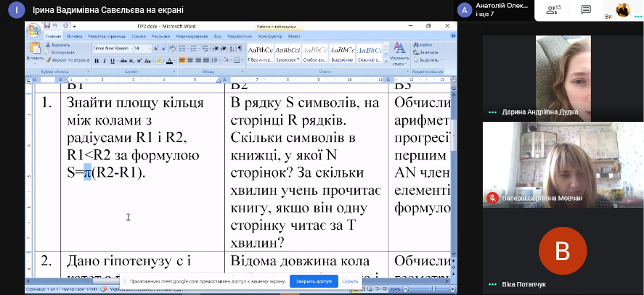Toggle Underline formatting in the ribbon

pyautogui.click(x=113, y=61)
